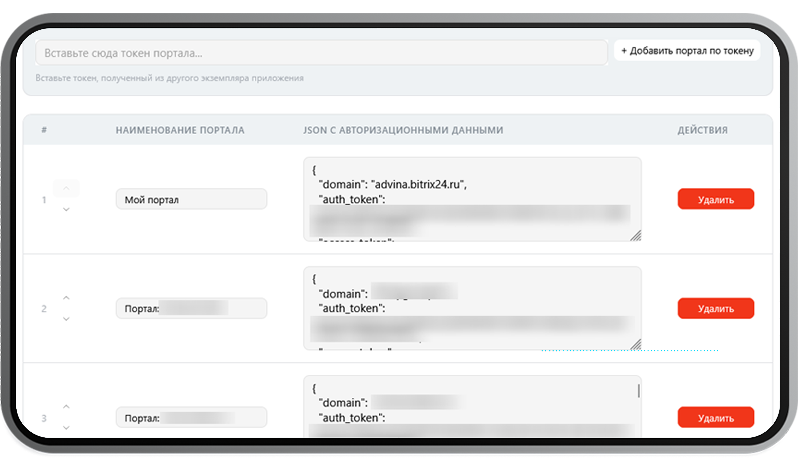This screenshot has height=466, width=800.
Task: Move portal 3 up one position
Action: pyautogui.click(x=66, y=407)
